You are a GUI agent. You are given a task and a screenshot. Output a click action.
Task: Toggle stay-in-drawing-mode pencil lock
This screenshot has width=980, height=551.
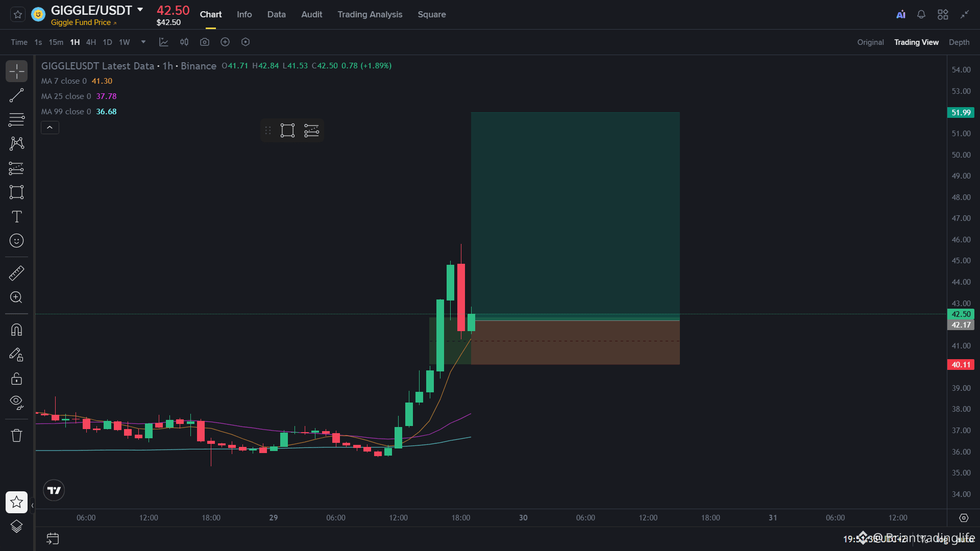click(x=16, y=355)
